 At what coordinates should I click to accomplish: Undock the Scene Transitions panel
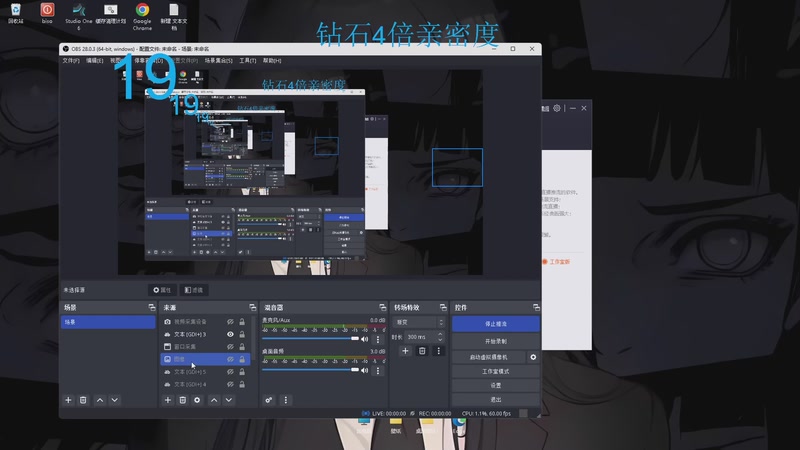(x=442, y=307)
